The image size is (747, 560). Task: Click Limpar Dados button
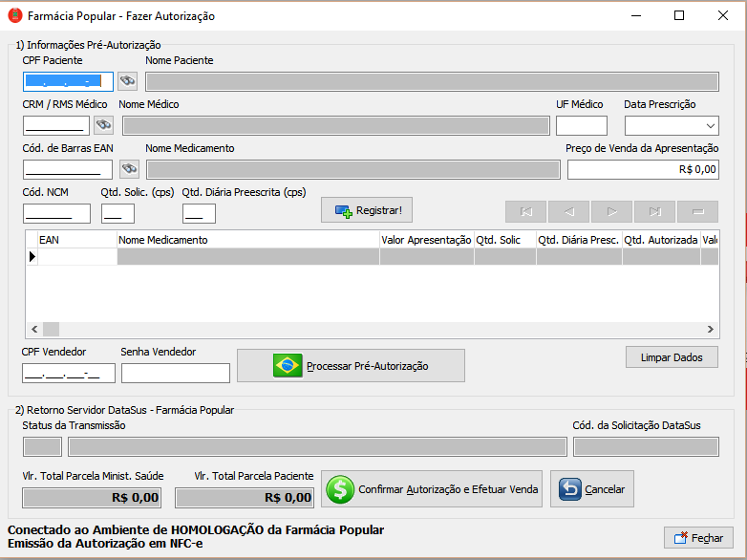tap(672, 357)
